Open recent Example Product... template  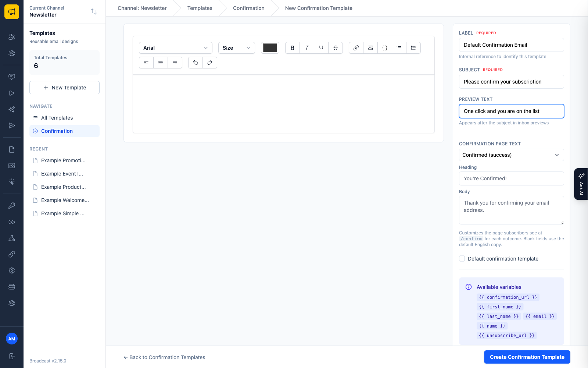64,187
